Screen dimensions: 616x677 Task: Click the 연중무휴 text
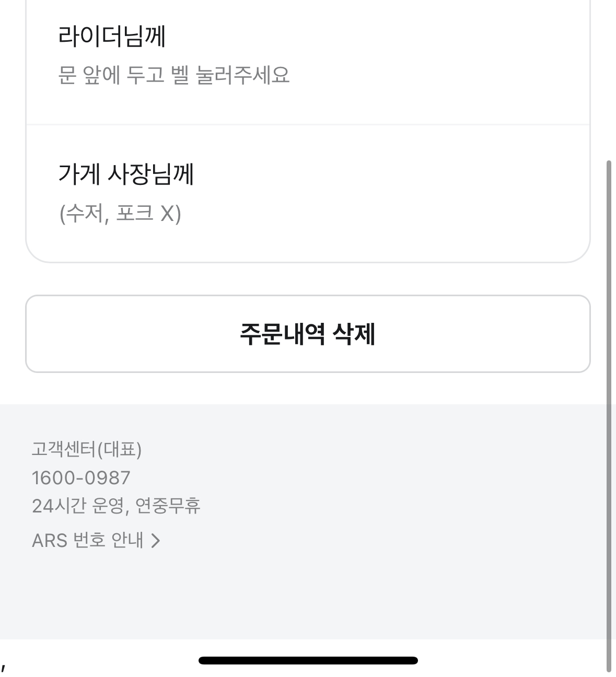[x=168, y=506]
